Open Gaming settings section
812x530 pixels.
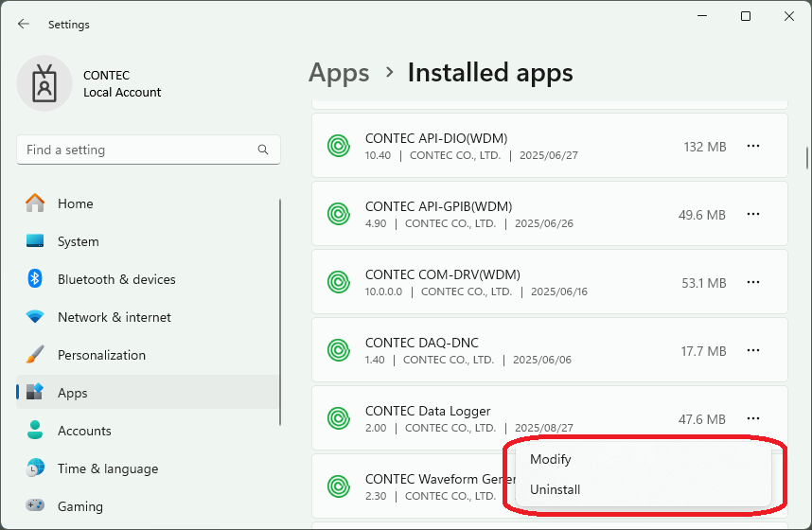tap(79, 506)
